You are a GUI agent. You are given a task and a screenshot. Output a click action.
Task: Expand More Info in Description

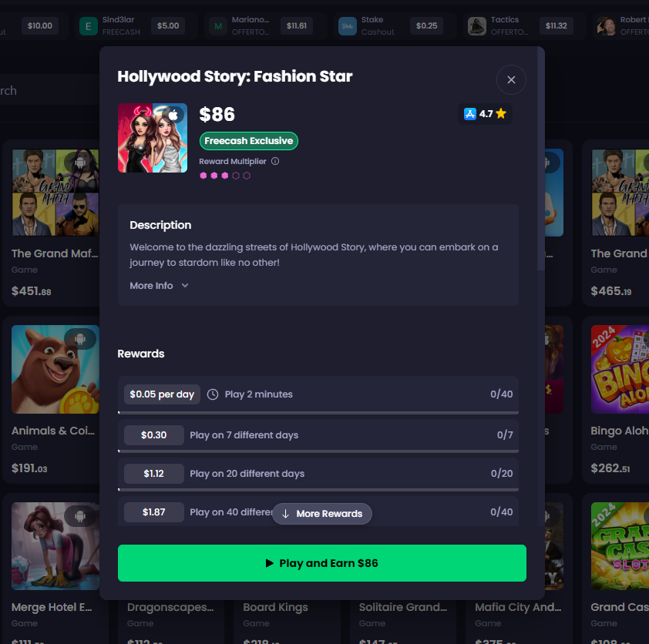pos(159,286)
